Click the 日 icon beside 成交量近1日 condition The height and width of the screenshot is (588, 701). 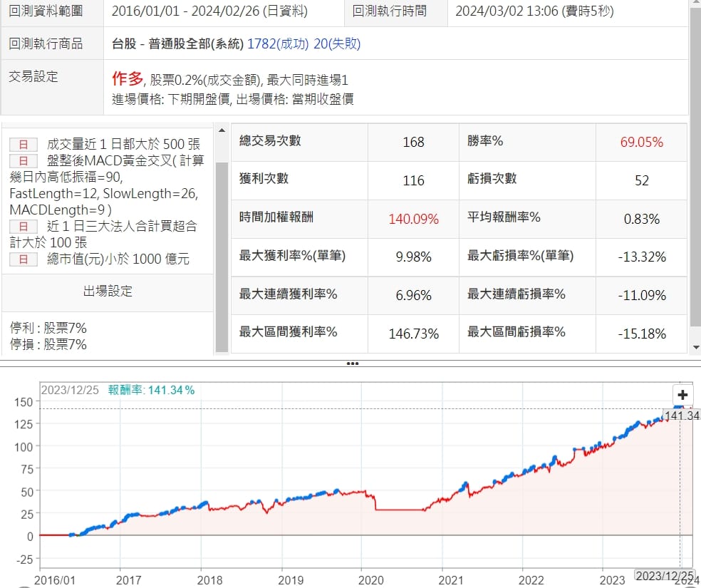pos(23,145)
